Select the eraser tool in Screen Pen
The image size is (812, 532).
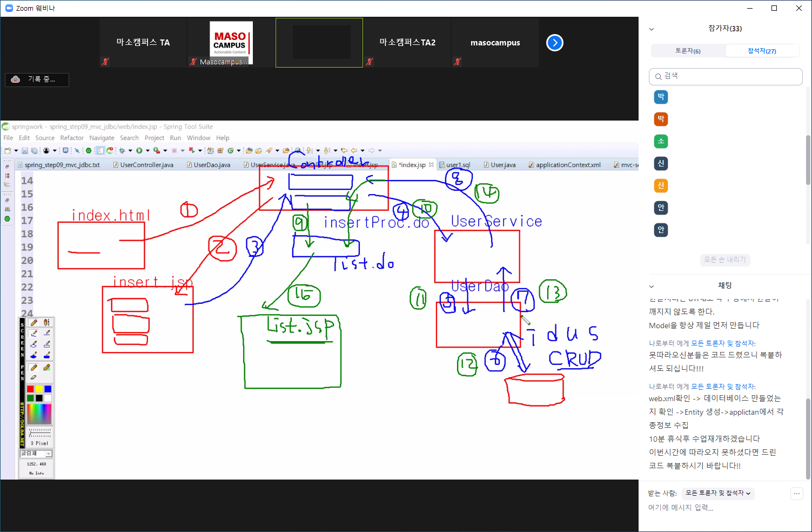coord(33,377)
